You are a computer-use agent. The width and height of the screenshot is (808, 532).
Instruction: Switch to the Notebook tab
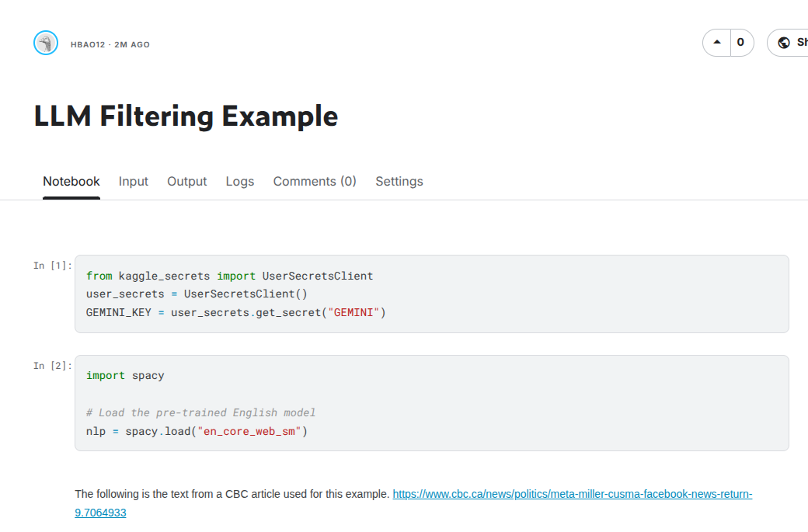tap(71, 181)
